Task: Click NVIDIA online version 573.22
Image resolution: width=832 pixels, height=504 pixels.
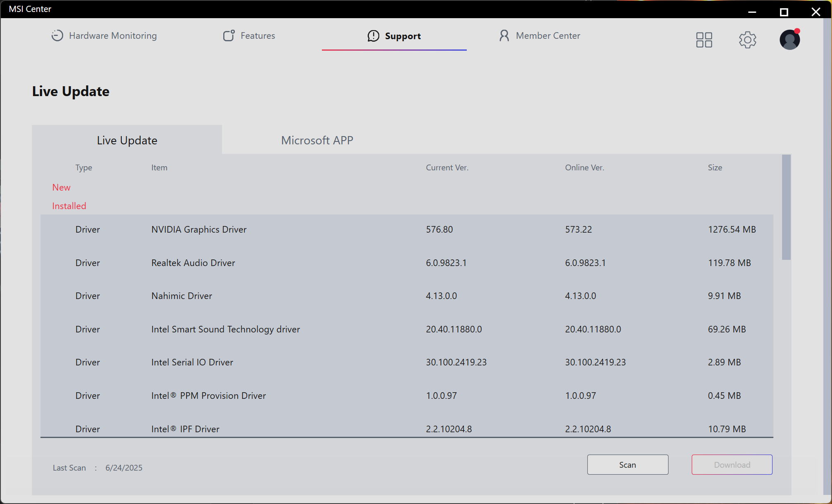Action: [x=579, y=230]
